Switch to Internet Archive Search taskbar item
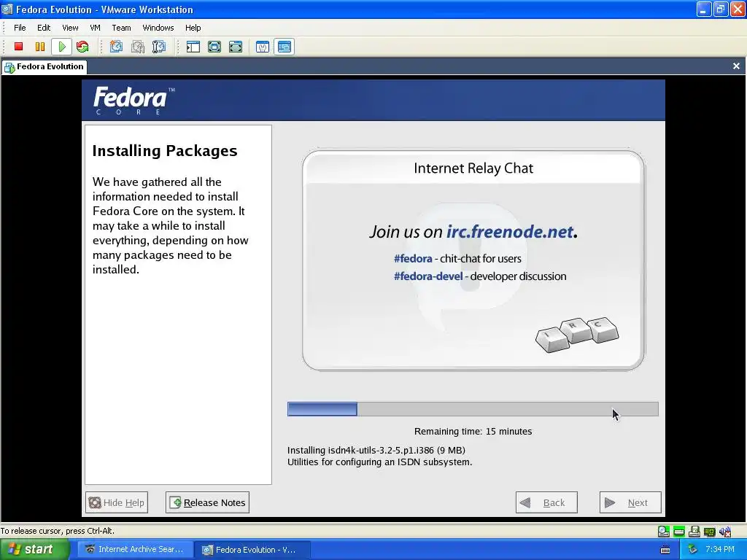This screenshot has height=560, width=747. (x=136, y=550)
